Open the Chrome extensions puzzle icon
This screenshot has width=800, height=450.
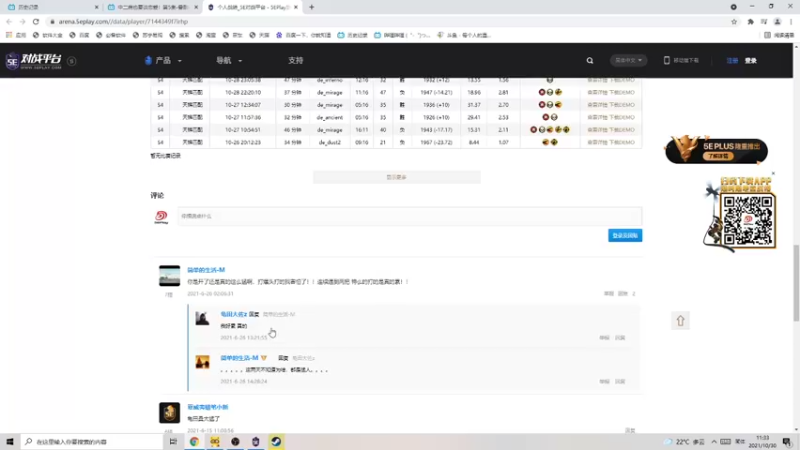pyautogui.click(x=751, y=21)
